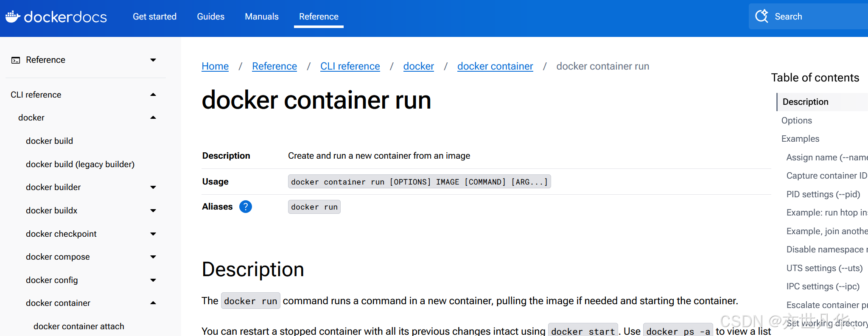Expand the docker builder submenu arrow

[x=153, y=188]
